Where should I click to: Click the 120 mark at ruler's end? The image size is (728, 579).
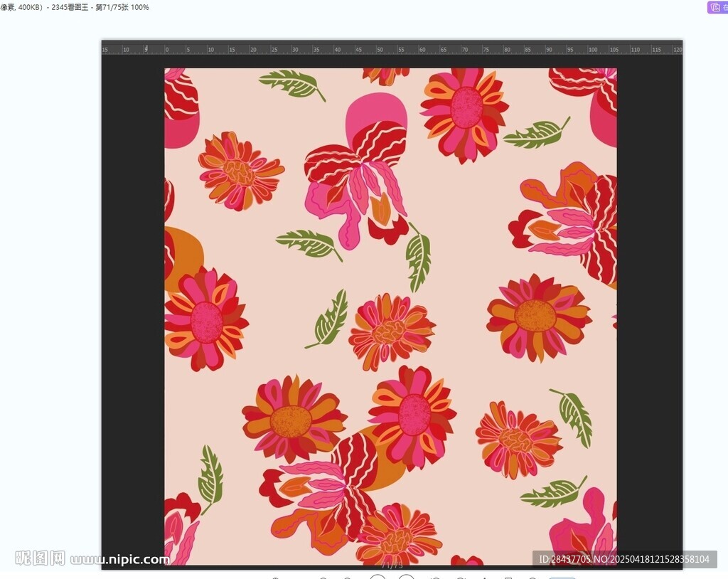tap(677, 50)
